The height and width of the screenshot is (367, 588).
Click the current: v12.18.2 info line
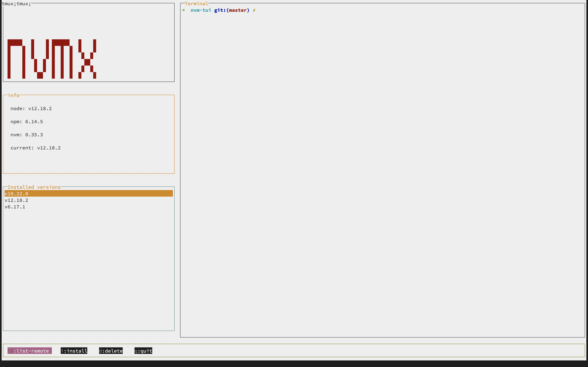[35, 148]
